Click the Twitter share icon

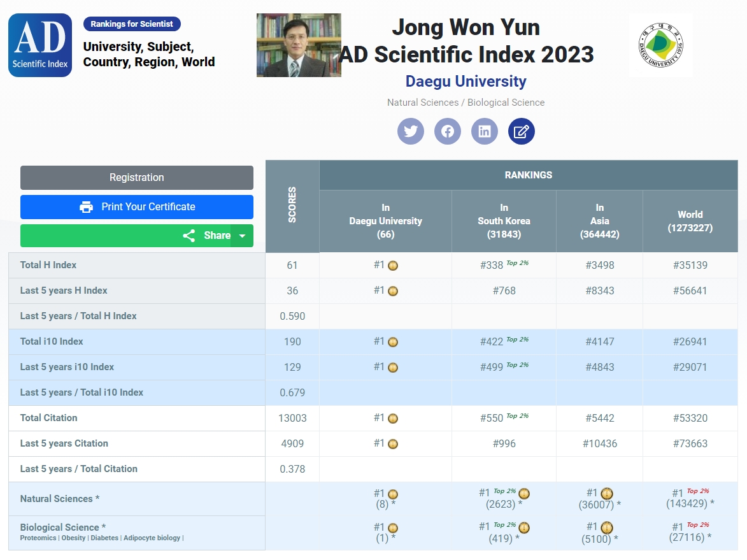click(x=411, y=131)
